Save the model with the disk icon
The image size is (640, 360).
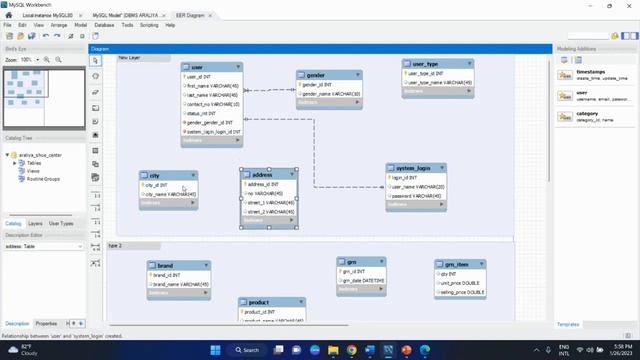(x=31, y=36)
